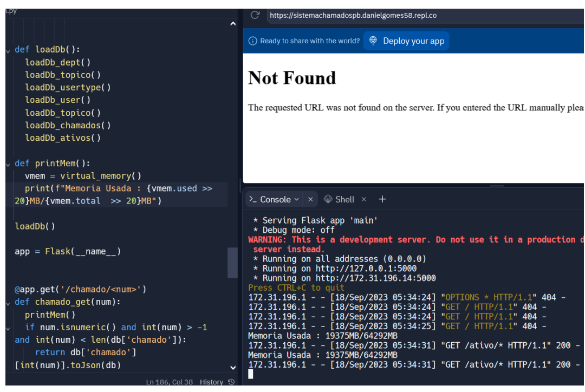
Task: Click the loadDb_ativos() code line
Action: (63, 138)
